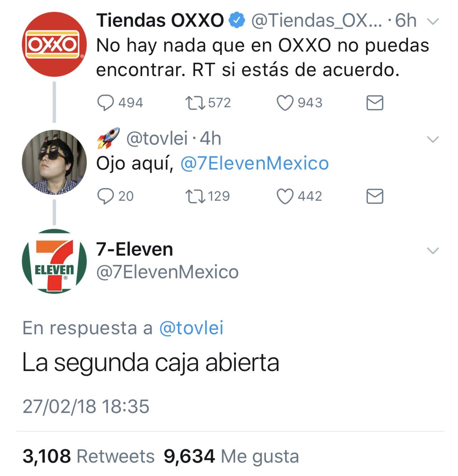
Task: Open @tovlei link in reply header
Action: point(191,328)
